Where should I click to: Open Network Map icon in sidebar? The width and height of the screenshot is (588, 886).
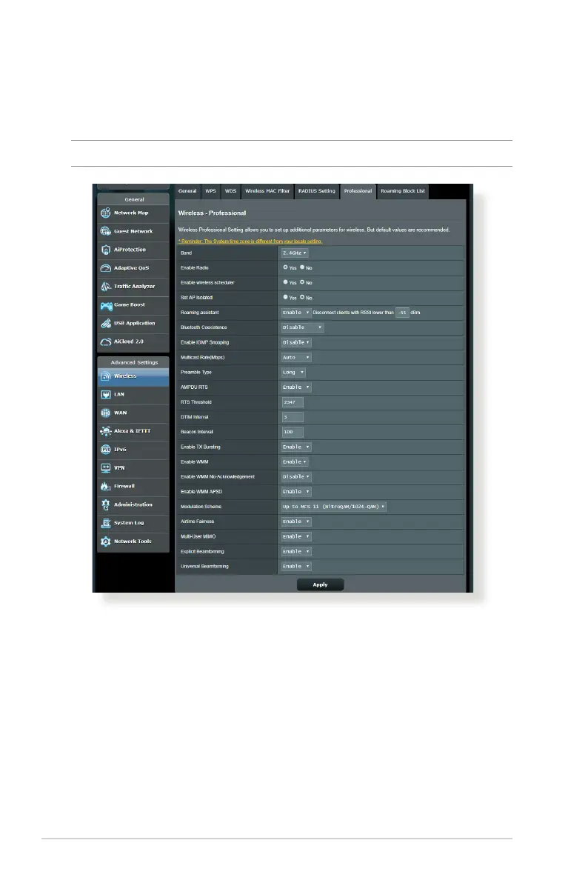(106, 213)
